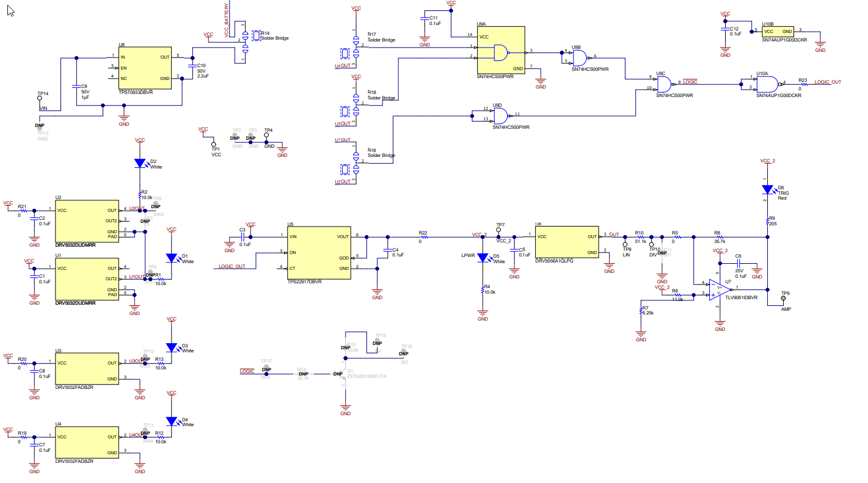The image size is (868, 483).
Task: Select the white LED D2 symbol
Action: click(x=140, y=162)
